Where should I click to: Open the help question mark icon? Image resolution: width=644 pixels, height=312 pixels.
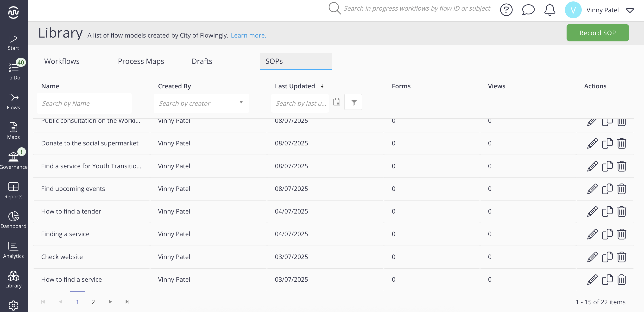click(506, 10)
